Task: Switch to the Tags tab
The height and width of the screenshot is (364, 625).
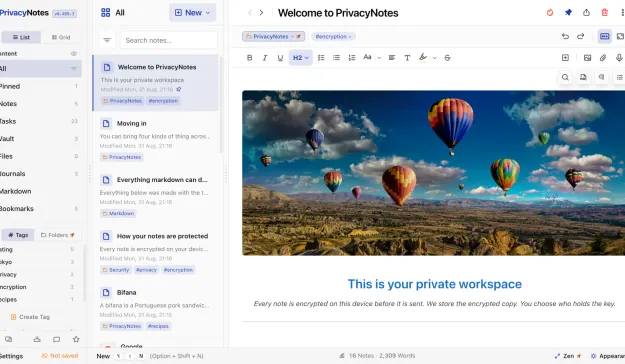Action: pyautogui.click(x=18, y=235)
